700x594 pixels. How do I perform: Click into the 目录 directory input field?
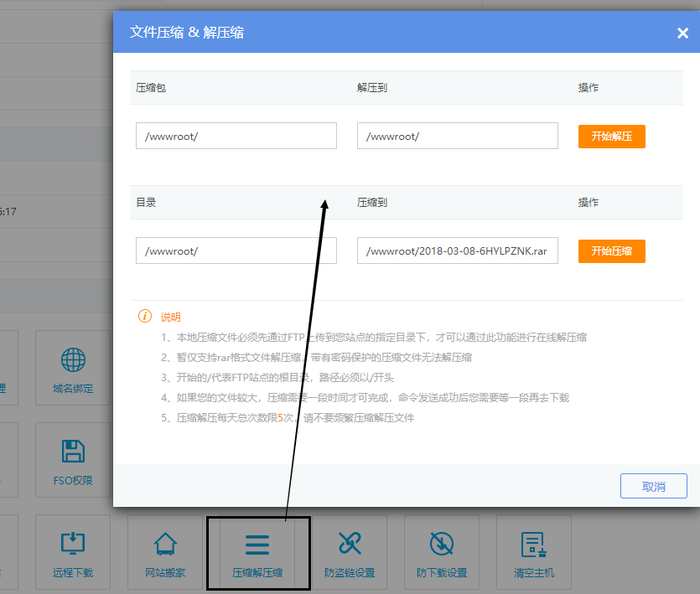pos(236,251)
